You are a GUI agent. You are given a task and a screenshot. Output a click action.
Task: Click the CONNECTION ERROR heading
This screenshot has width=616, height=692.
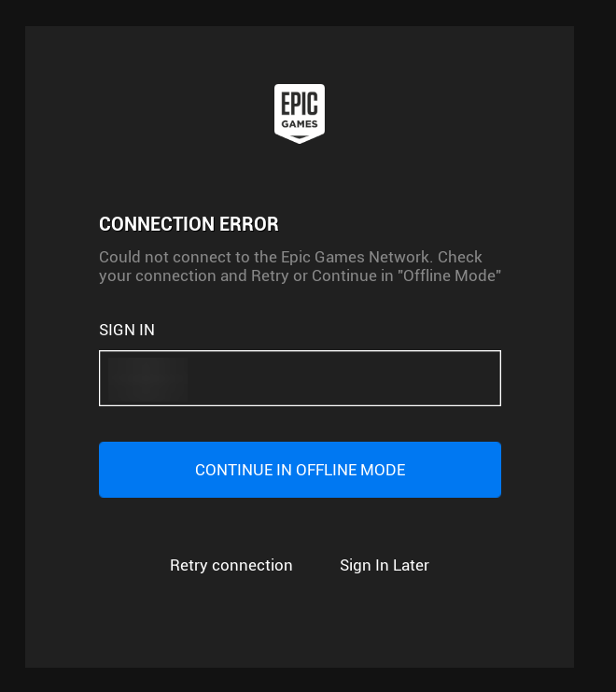(189, 224)
